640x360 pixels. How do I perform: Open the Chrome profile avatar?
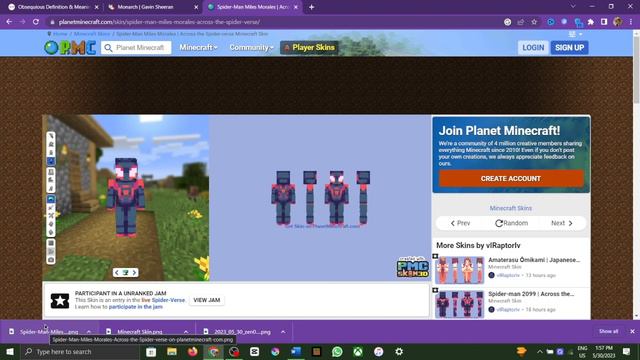618,22
